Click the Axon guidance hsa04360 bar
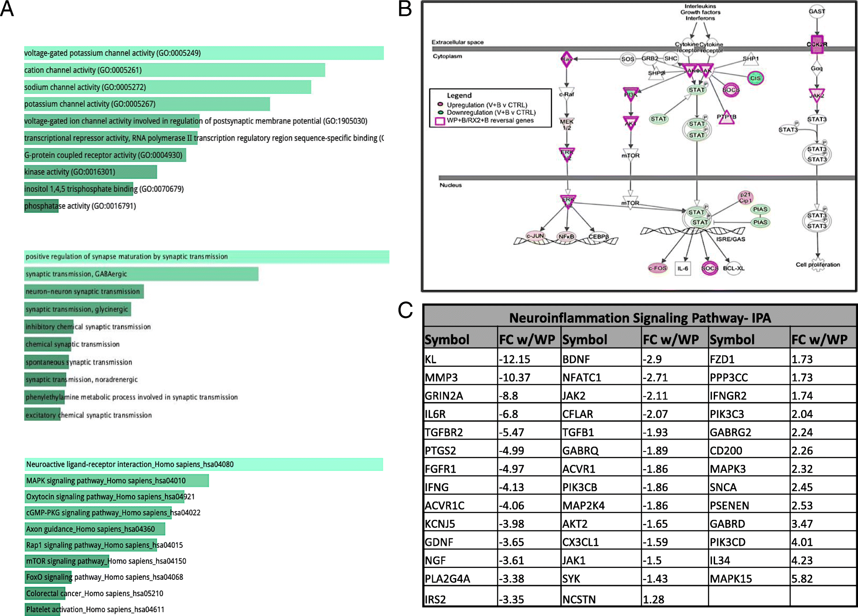 (95, 529)
